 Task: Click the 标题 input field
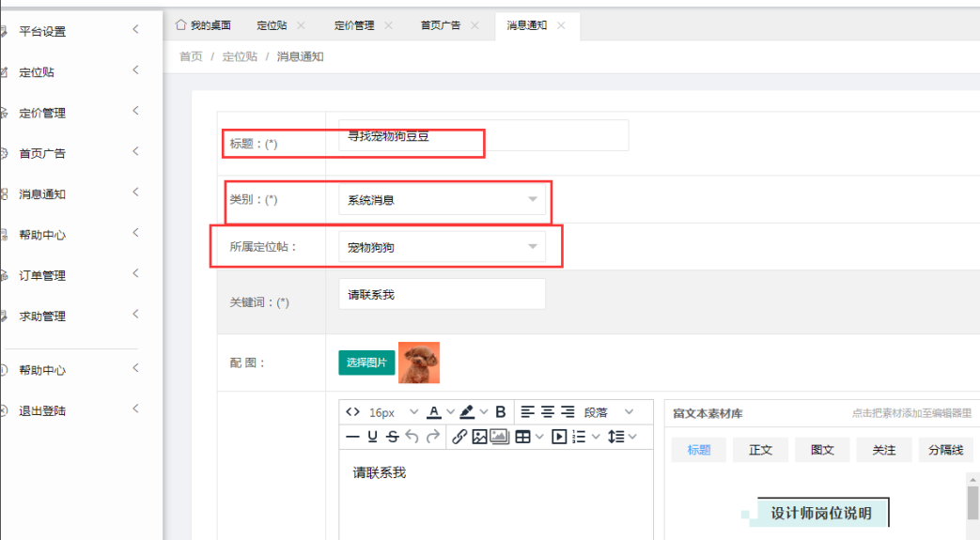pos(483,136)
